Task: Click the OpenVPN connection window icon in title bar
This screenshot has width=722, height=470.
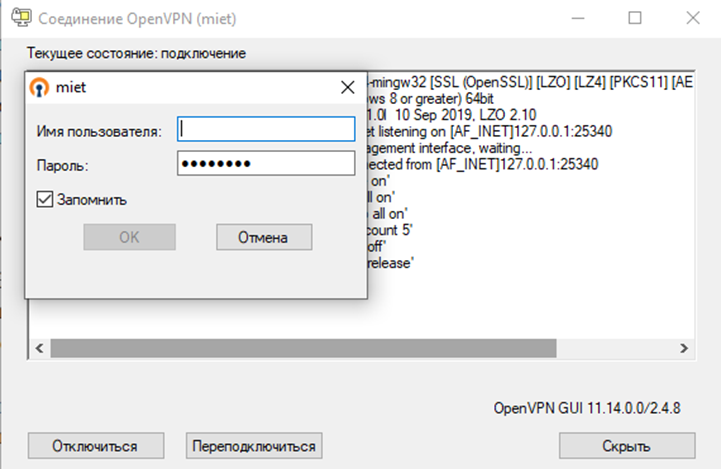Action: pyautogui.click(x=21, y=18)
